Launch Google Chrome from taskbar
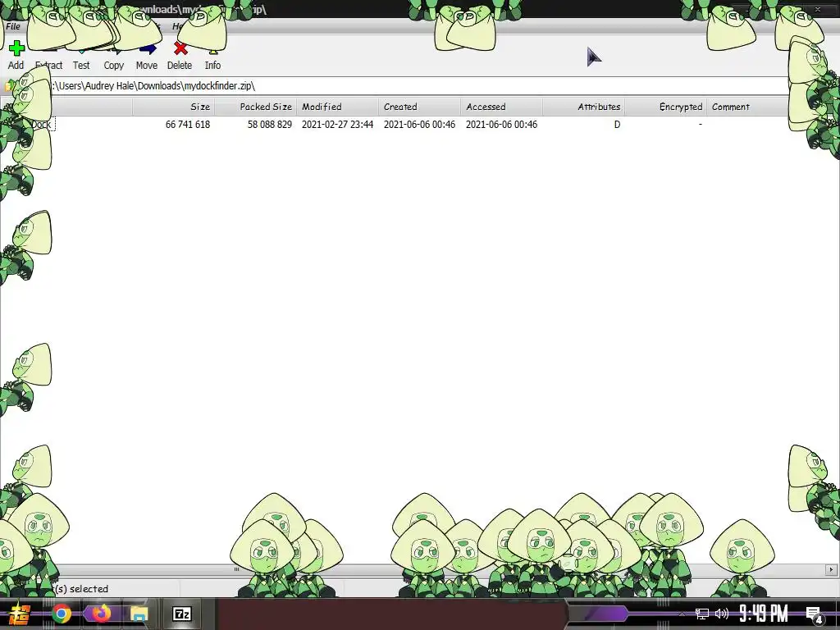The height and width of the screenshot is (630, 840). click(x=61, y=614)
